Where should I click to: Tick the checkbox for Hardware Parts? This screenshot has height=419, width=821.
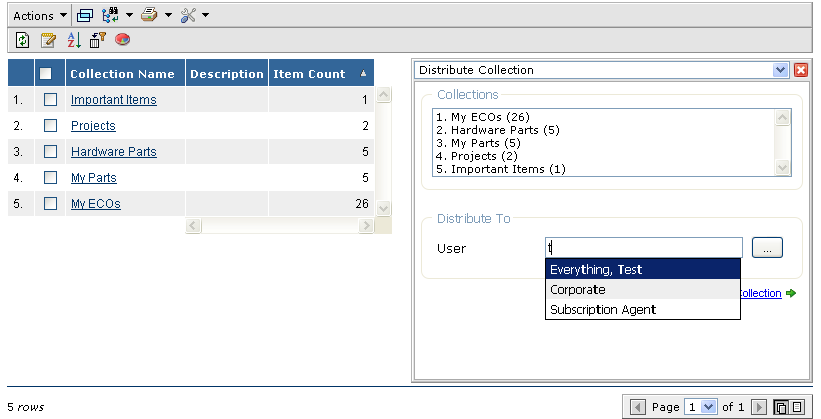click(x=50, y=152)
